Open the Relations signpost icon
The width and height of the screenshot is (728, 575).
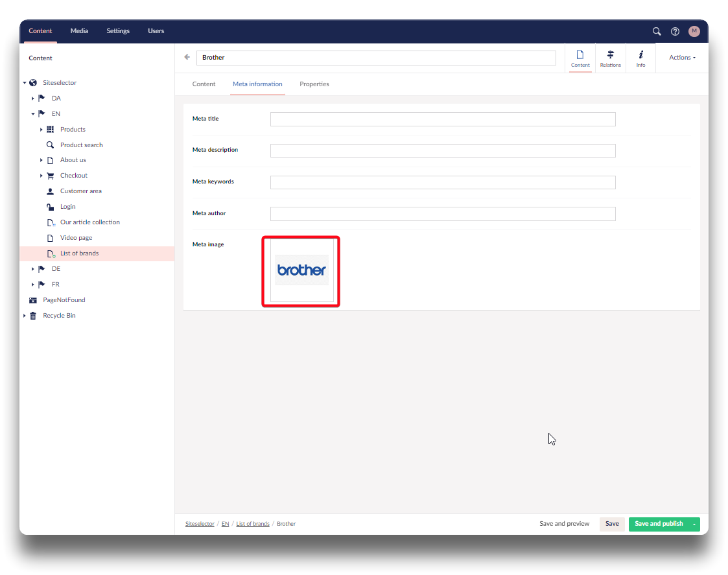(610, 58)
